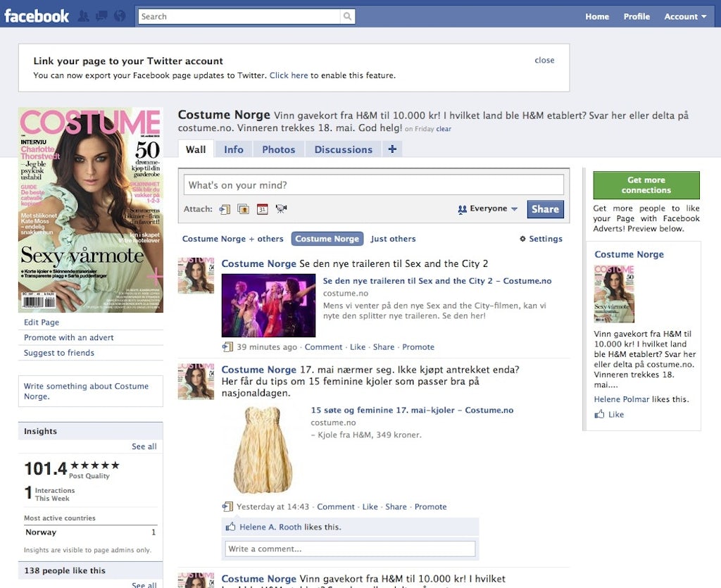Viewport: 721px width, 588px height.
Task: Click Promote with an advert
Action: click(x=68, y=337)
